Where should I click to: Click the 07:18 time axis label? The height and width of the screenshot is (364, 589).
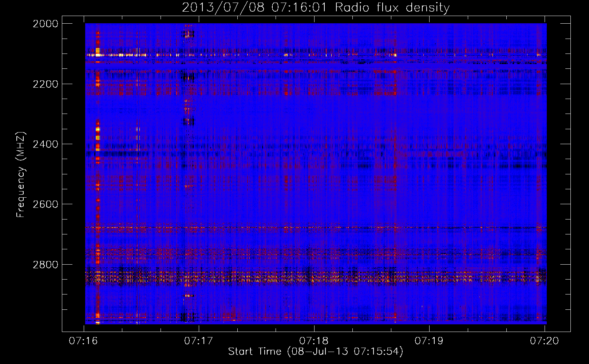tap(314, 341)
